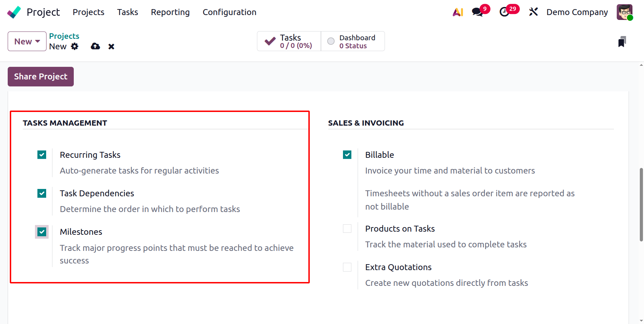
Task: Enable the Extra Quotations checkbox
Action: (347, 267)
